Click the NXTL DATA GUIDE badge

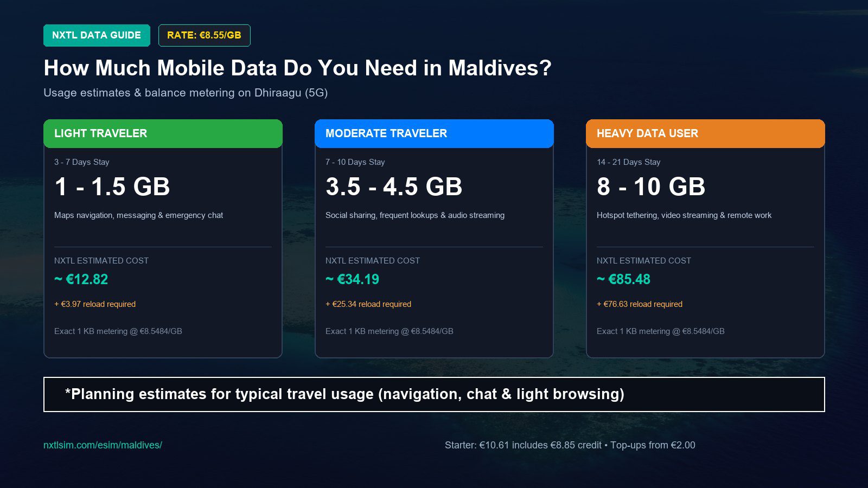point(97,35)
